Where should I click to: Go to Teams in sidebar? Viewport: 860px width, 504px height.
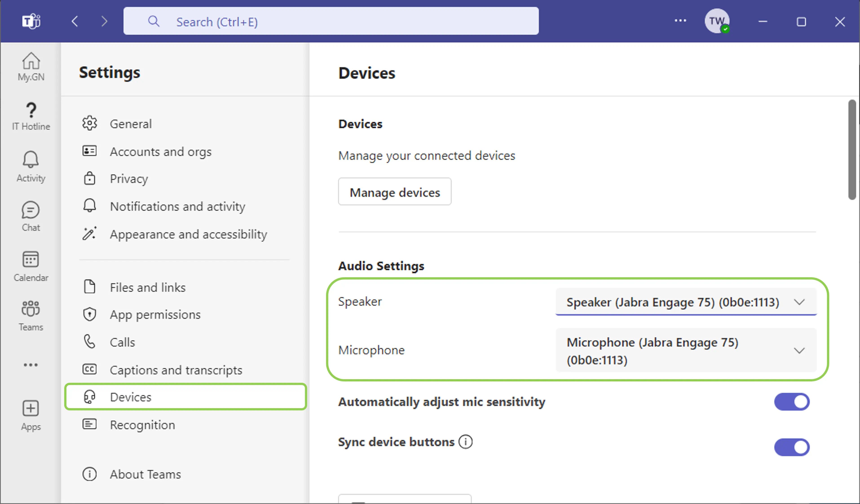coord(31,316)
